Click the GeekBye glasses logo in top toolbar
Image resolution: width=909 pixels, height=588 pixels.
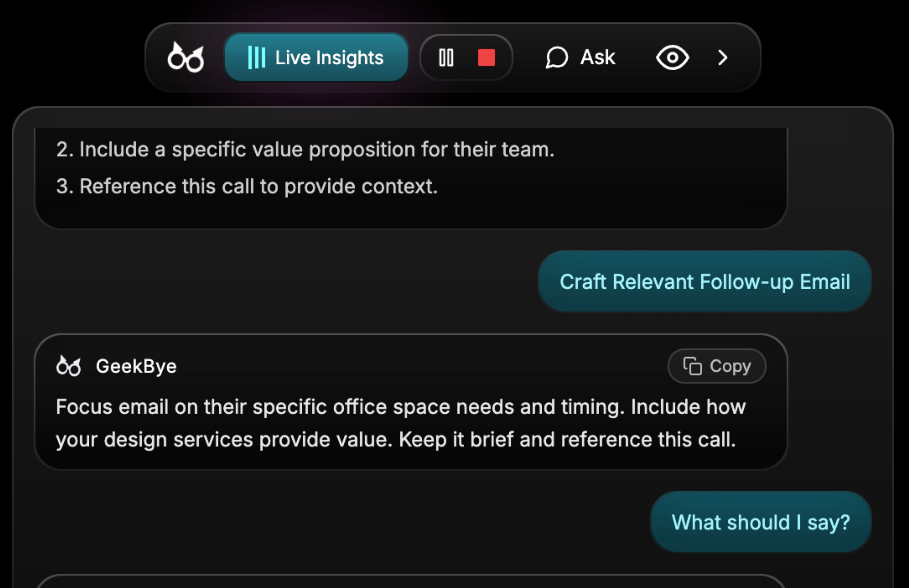click(x=186, y=57)
